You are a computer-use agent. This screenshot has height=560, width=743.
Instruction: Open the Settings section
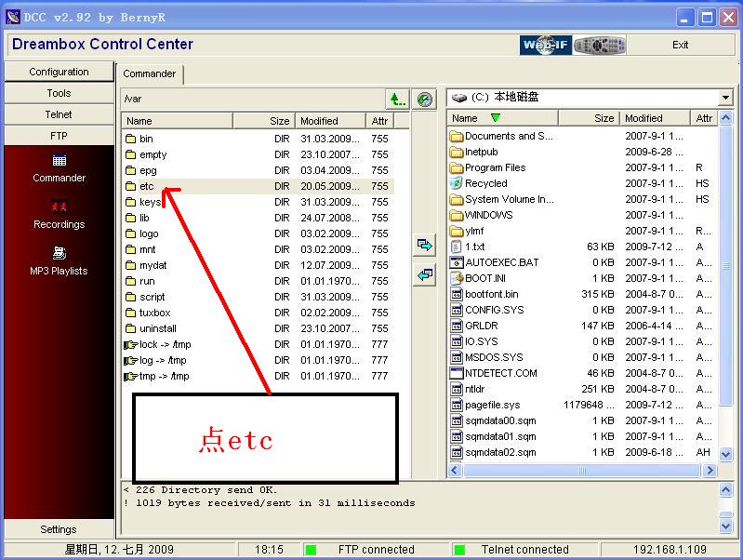[x=59, y=529]
